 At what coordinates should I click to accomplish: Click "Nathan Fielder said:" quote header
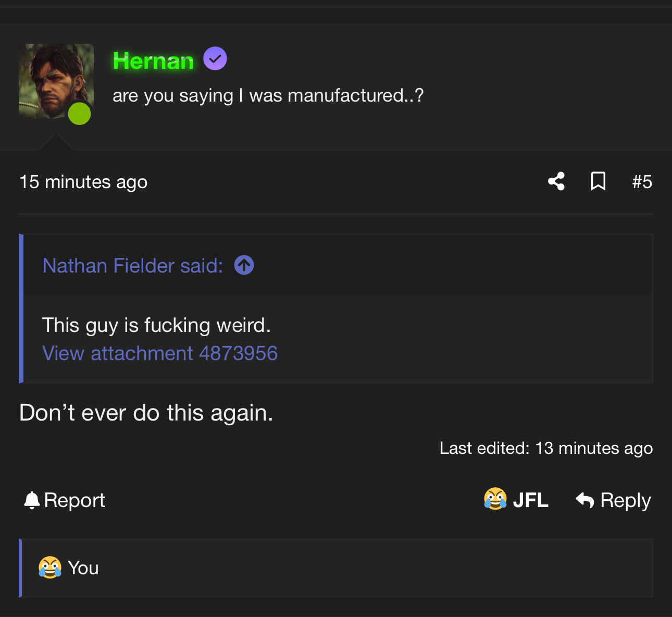(x=132, y=266)
